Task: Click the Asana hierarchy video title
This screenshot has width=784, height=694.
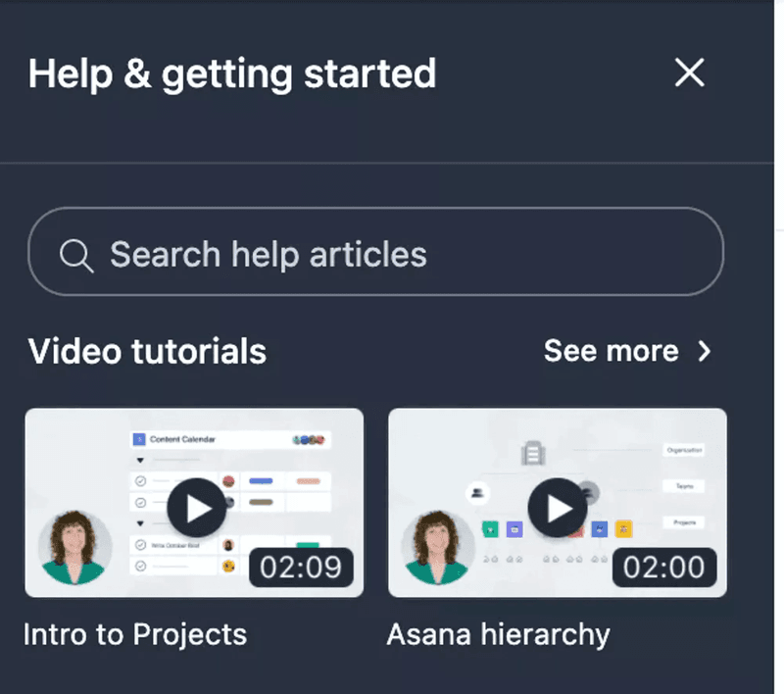Action: (x=498, y=634)
